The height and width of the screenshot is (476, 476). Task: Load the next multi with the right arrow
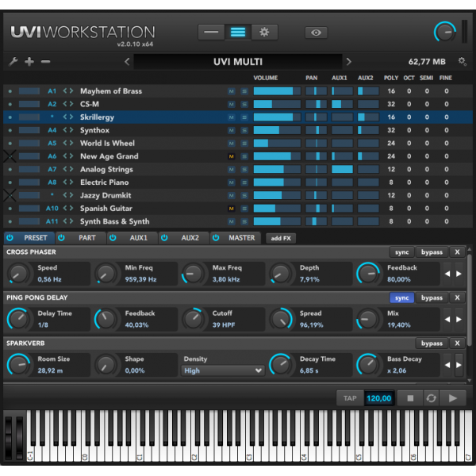349,62
